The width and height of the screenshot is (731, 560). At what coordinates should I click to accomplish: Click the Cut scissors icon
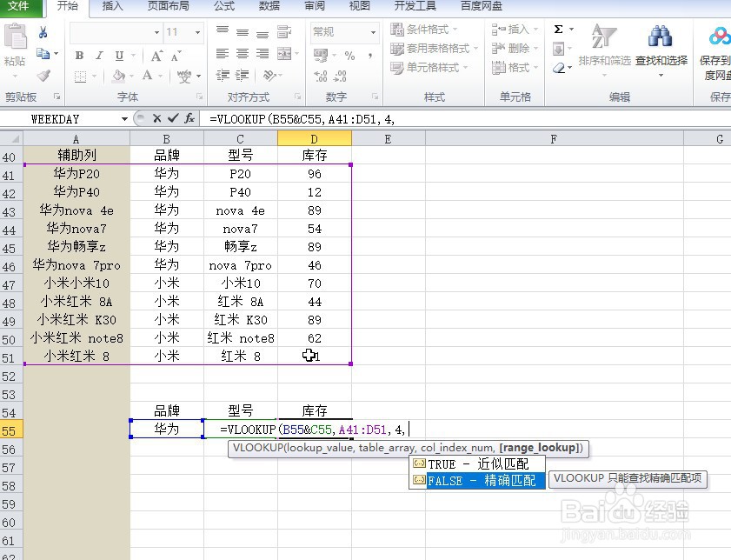[43, 32]
